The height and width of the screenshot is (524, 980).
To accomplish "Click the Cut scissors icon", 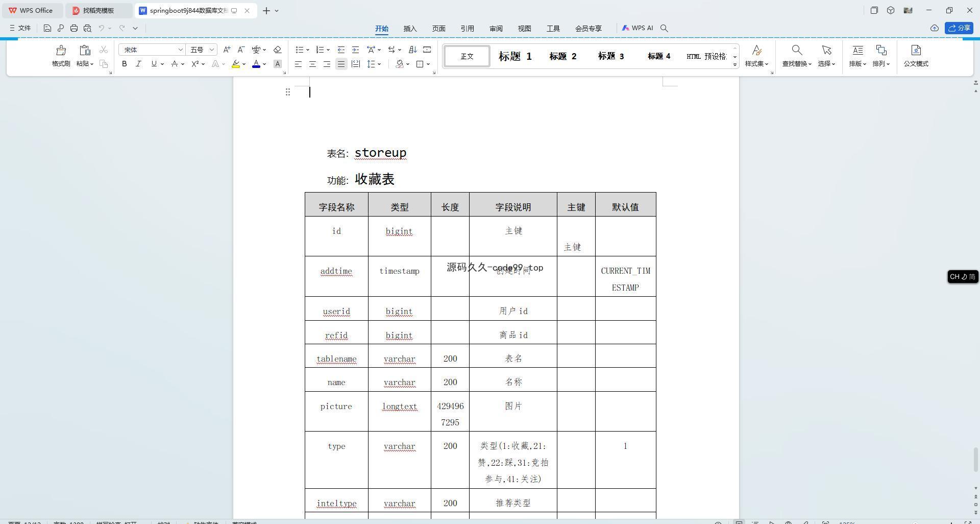I will [x=104, y=50].
